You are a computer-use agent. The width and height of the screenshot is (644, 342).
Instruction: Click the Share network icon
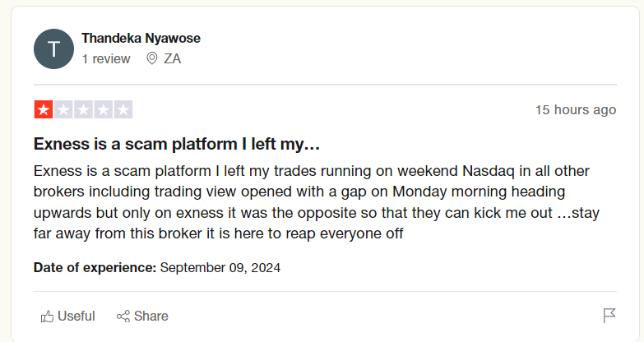(x=123, y=317)
